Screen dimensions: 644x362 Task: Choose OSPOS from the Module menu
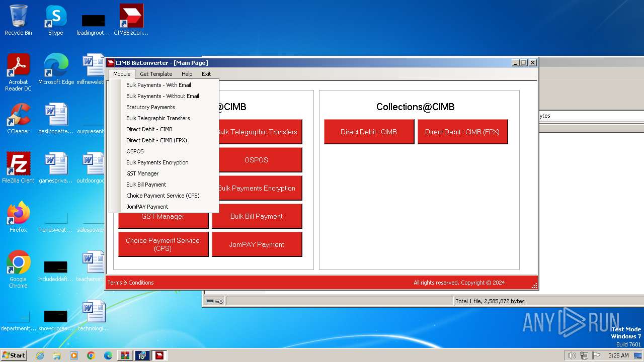pos(164,151)
